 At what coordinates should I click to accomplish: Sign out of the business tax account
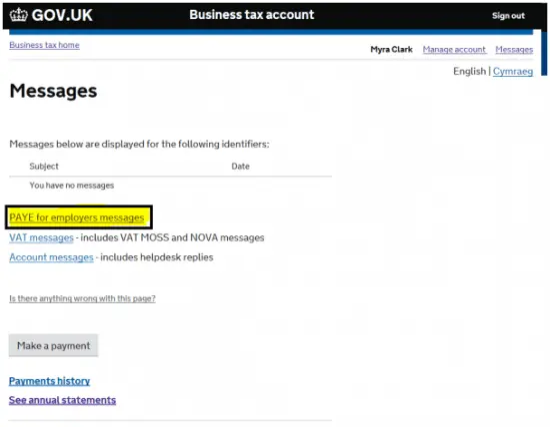click(x=508, y=16)
